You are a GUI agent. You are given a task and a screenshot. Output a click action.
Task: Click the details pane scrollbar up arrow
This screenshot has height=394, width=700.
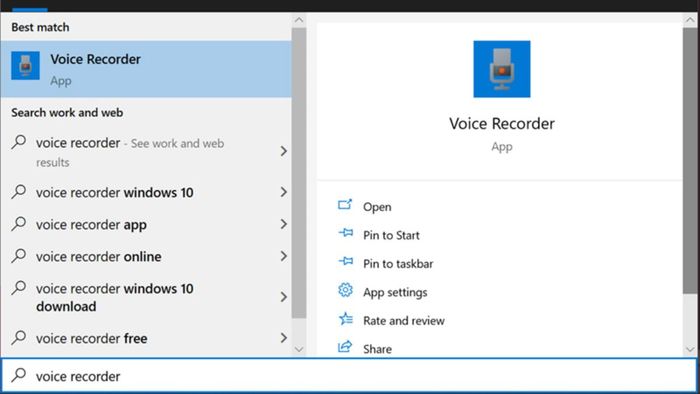[x=690, y=20]
